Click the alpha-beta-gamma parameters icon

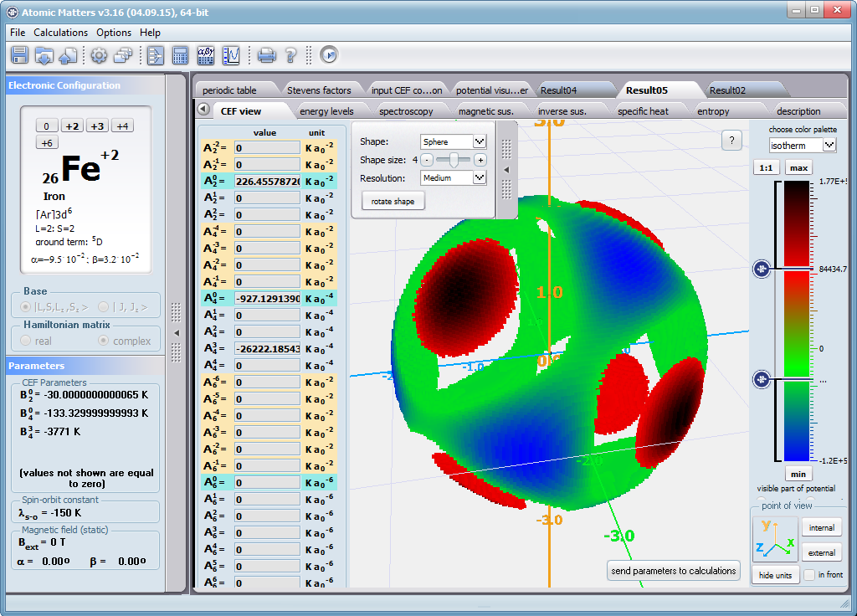click(x=205, y=55)
